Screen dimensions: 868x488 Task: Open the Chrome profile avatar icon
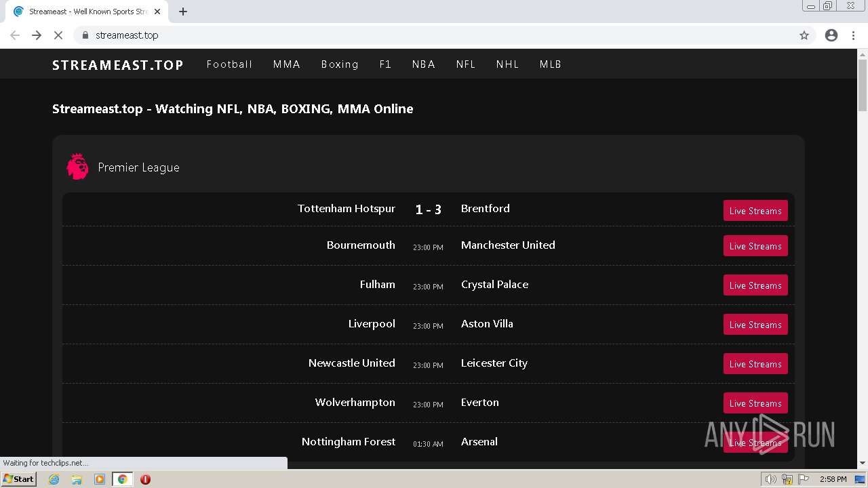(831, 35)
